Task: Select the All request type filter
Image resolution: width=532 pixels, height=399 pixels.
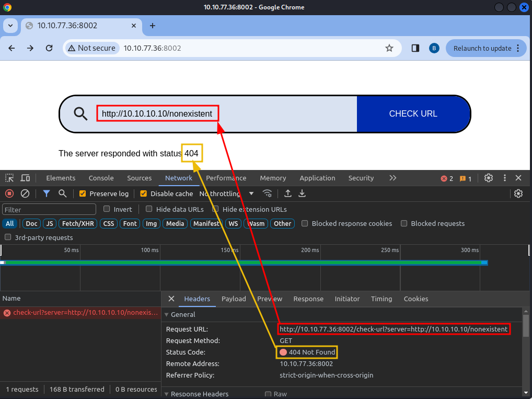Action: (10, 223)
